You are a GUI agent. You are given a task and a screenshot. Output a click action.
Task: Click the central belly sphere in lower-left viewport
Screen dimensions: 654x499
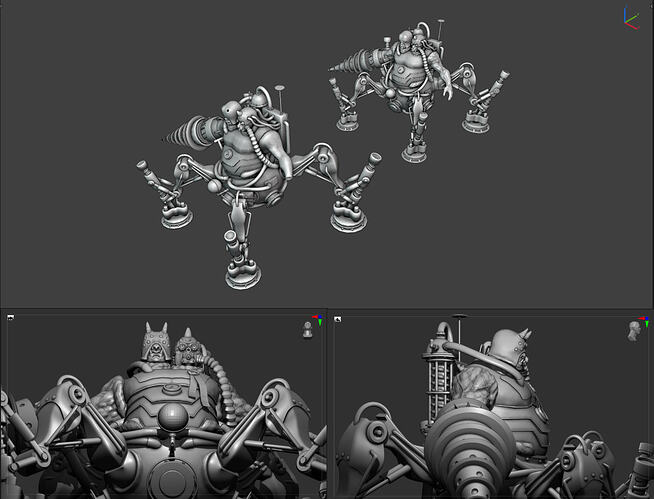pos(172,420)
